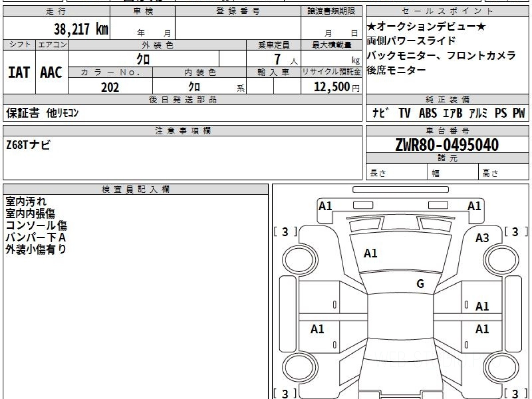
Task: Select the 室内内張傷 inspector note
Action: click(30, 214)
